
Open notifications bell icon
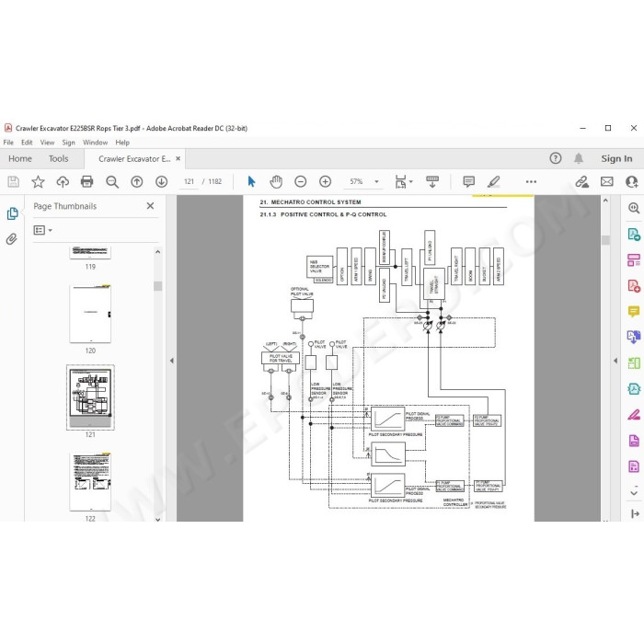(x=579, y=158)
